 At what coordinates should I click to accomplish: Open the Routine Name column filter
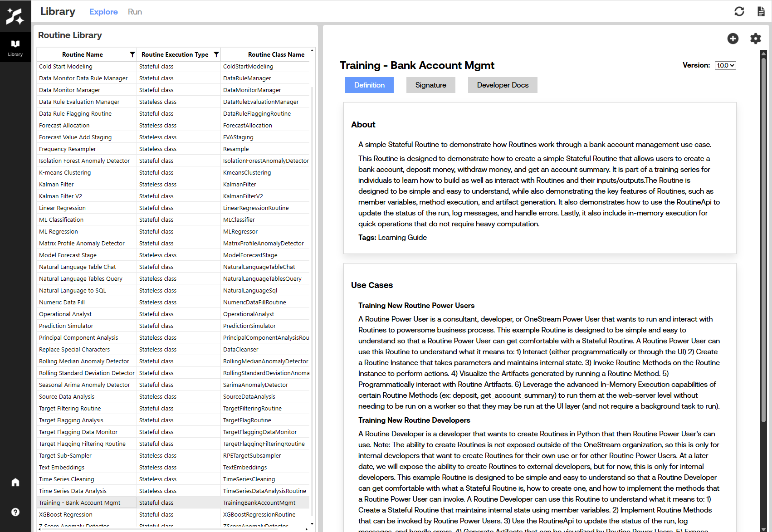(x=132, y=54)
